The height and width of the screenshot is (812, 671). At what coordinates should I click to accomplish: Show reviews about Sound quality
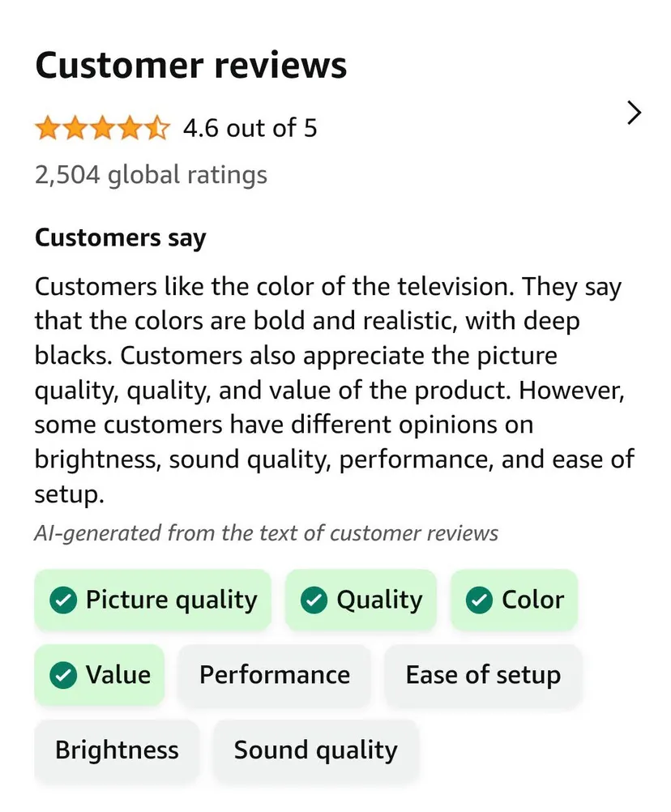pyautogui.click(x=315, y=750)
